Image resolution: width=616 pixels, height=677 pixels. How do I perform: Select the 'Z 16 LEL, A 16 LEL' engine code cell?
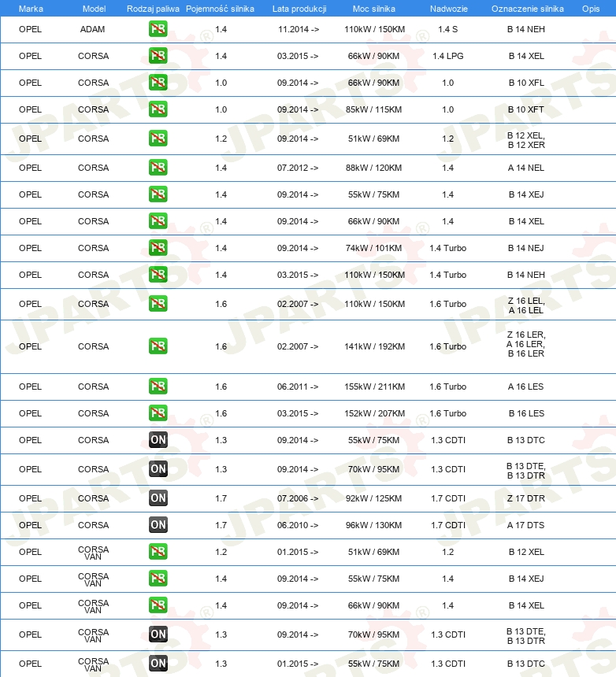[526, 305]
